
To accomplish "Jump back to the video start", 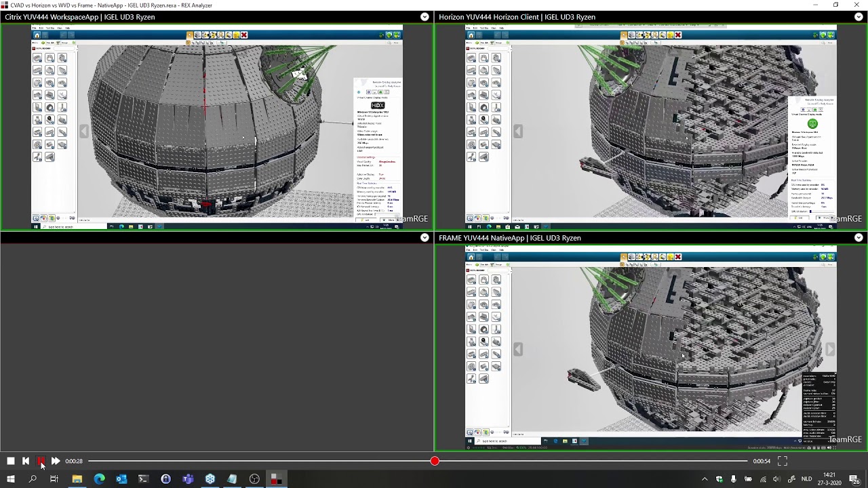I will pos(26,461).
